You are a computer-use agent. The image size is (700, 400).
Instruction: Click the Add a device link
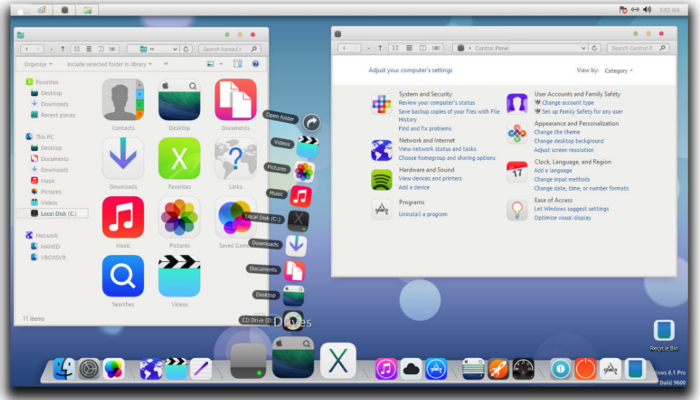[x=414, y=188]
